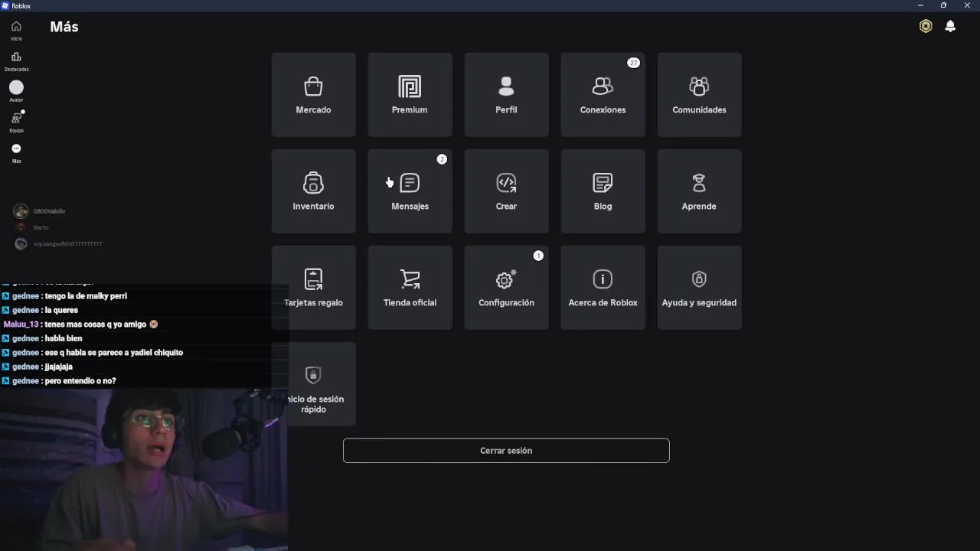Open Avatar in sidebar

tap(16, 92)
